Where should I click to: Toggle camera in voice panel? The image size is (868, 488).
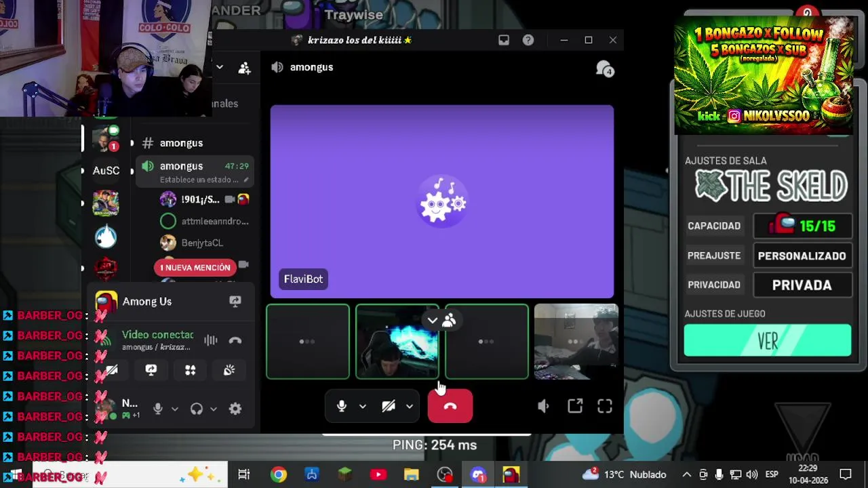[112, 370]
